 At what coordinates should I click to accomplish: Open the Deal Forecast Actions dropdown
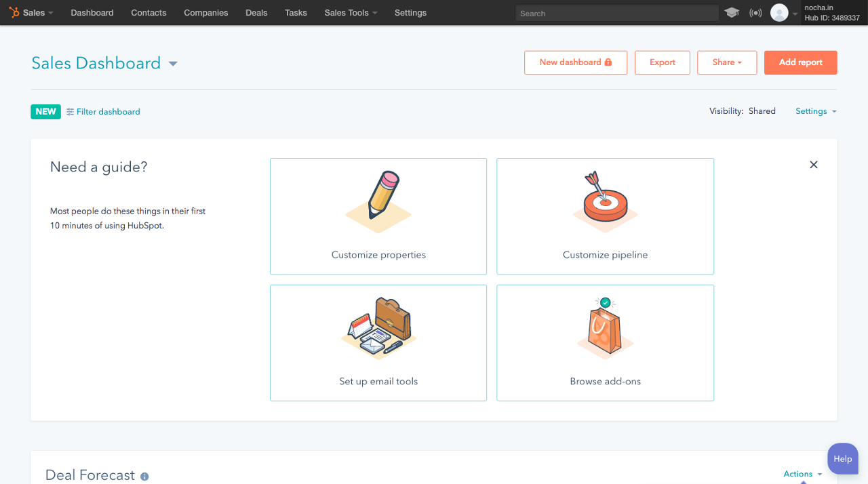pos(803,474)
